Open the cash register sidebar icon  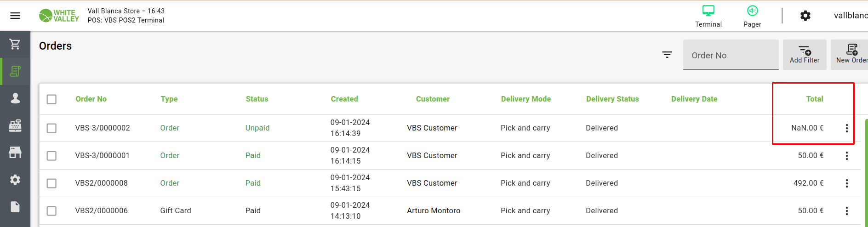click(x=15, y=125)
